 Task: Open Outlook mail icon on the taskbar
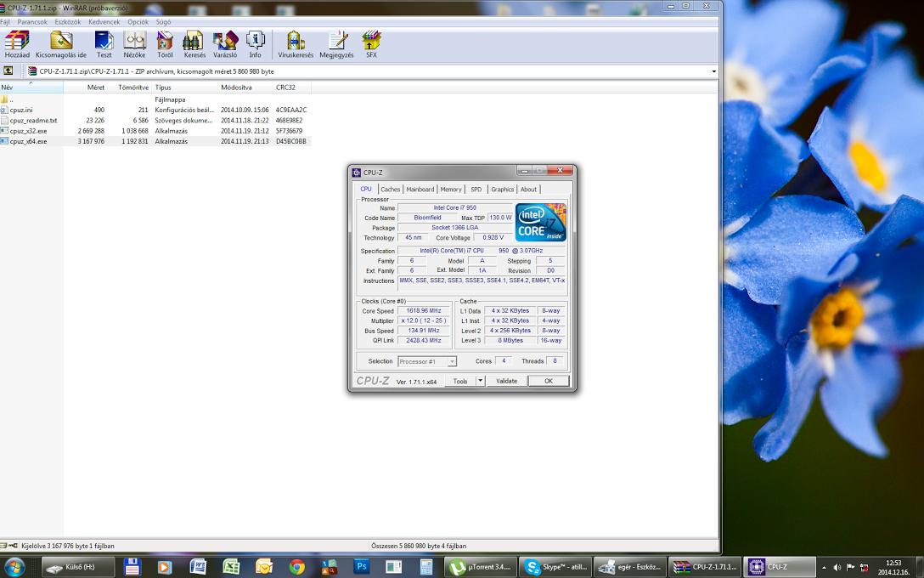tap(264, 568)
